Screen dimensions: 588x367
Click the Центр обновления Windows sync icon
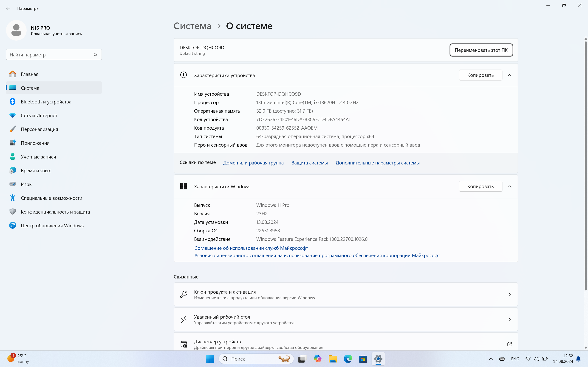[x=13, y=225]
